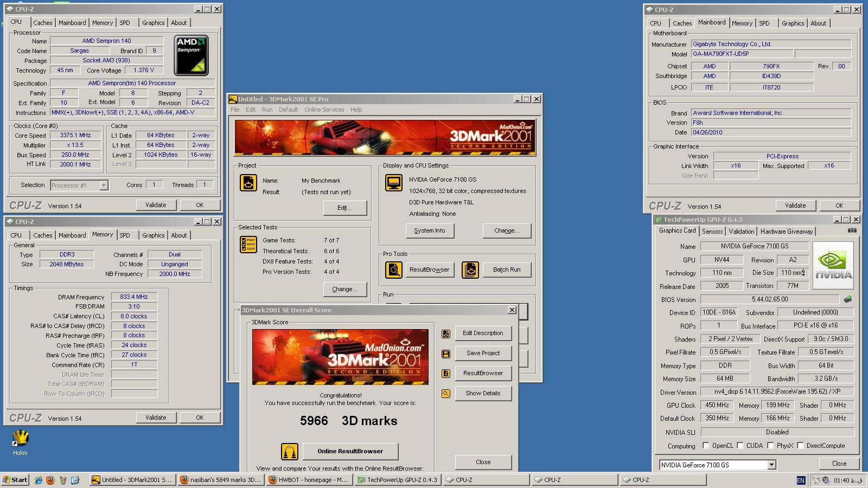This screenshot has width=868, height=488.
Task: Click Change... in Display and CPU Settings
Action: (507, 230)
